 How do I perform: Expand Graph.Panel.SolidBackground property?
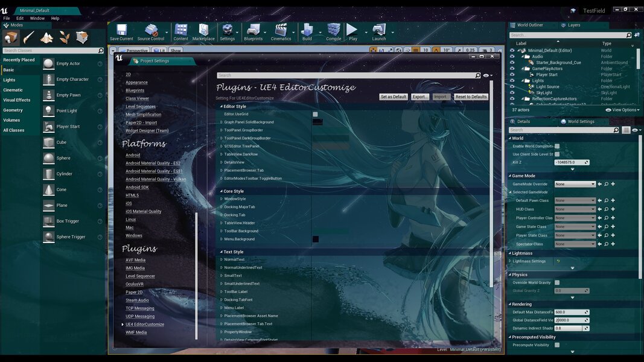tap(222, 122)
